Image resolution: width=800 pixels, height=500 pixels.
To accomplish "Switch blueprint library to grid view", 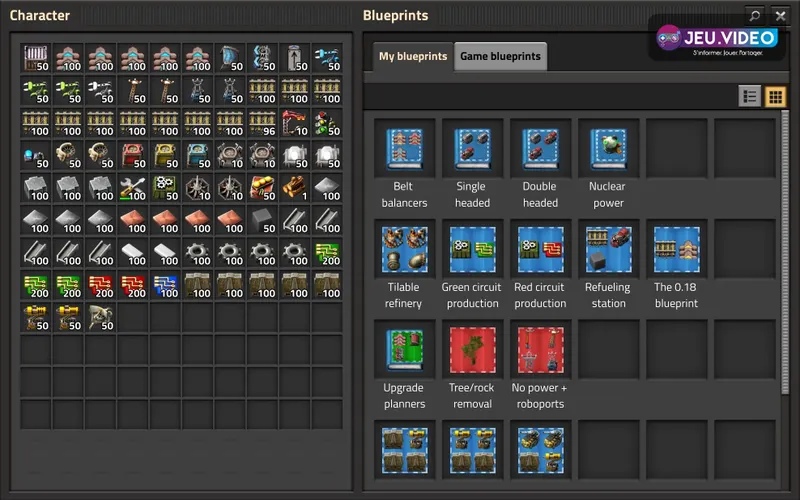I will point(775,96).
